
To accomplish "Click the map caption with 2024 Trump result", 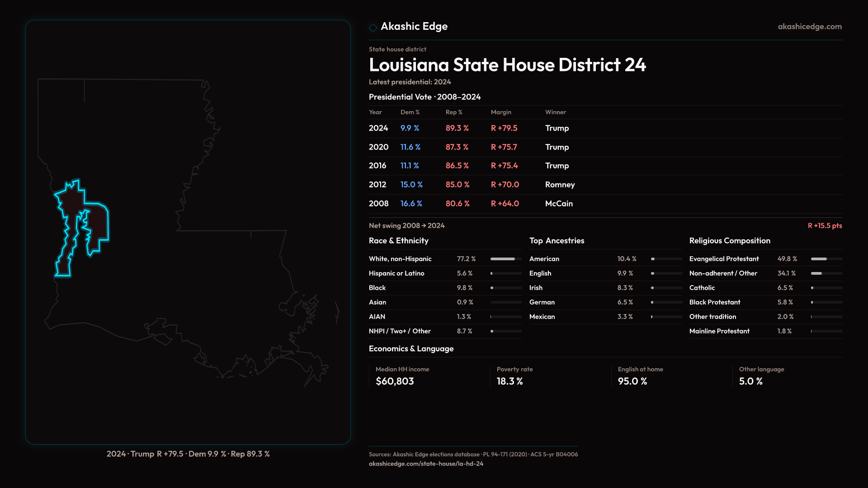I will (188, 454).
